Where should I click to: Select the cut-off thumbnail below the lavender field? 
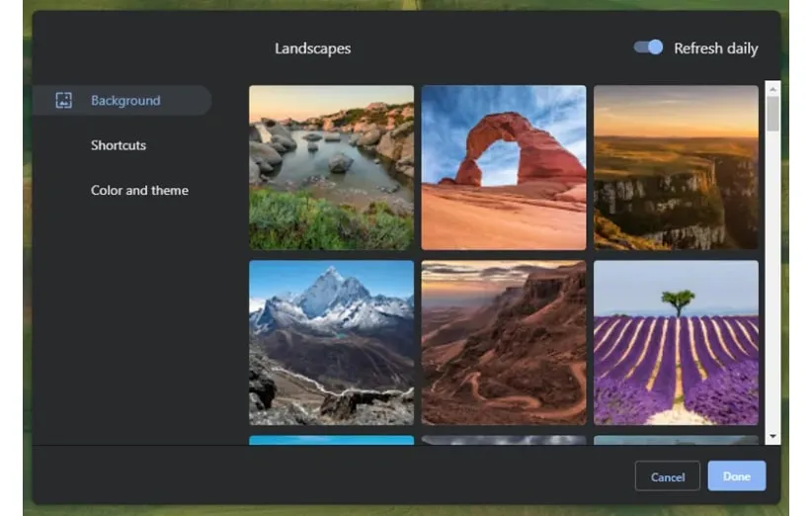[676, 440]
